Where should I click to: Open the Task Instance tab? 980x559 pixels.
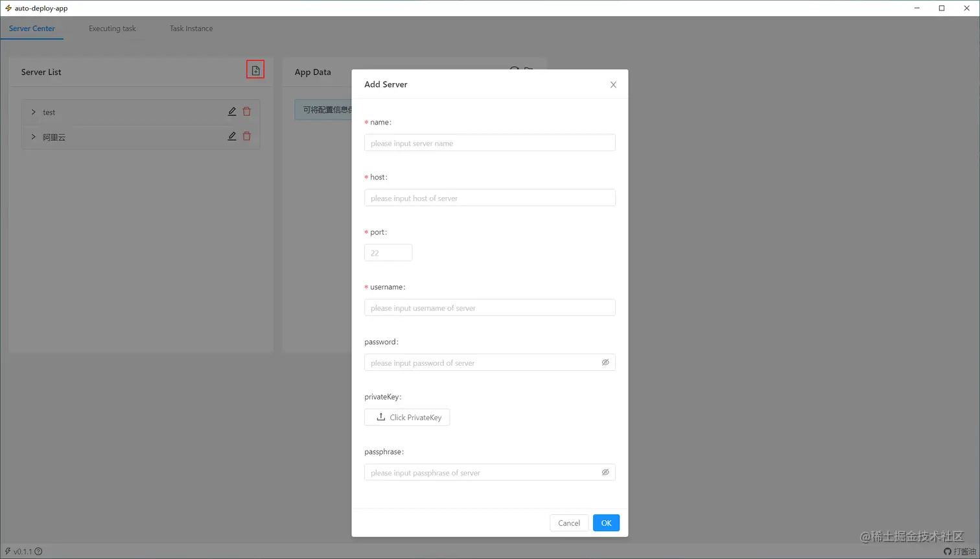191,29
